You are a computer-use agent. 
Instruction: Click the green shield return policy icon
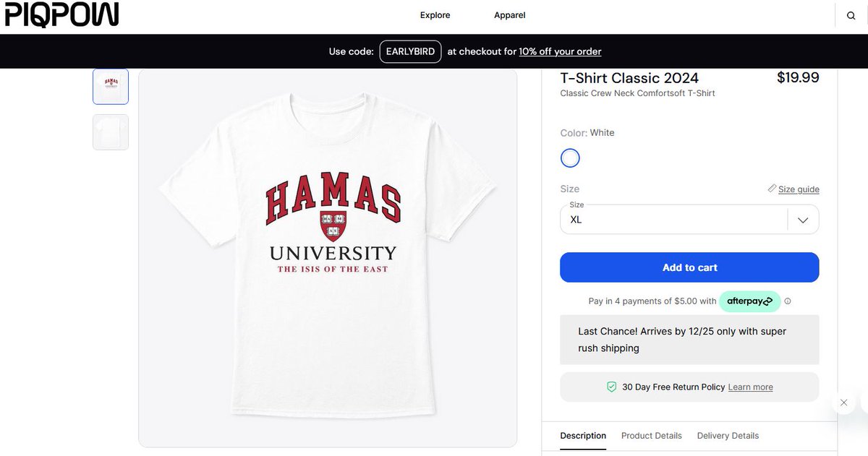pos(612,387)
